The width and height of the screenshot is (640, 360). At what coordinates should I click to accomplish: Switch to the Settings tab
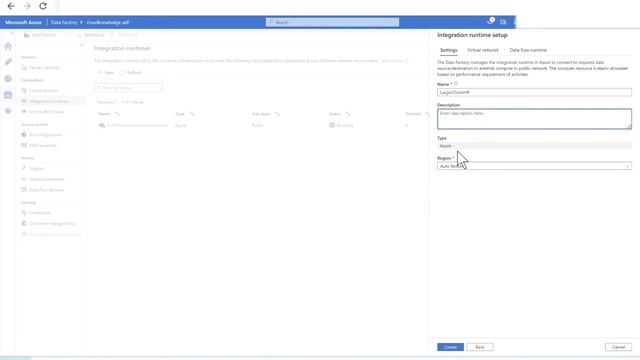point(449,50)
